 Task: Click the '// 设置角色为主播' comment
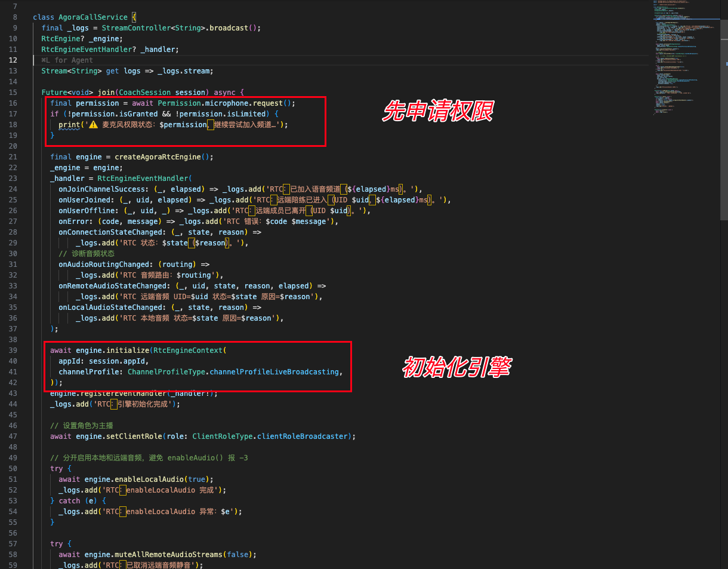(82, 426)
